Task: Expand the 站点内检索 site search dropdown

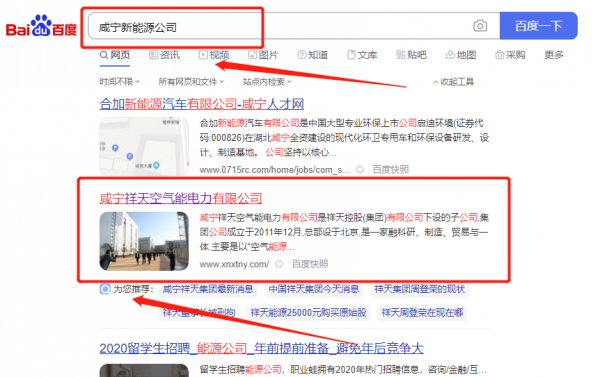Action: [267, 82]
